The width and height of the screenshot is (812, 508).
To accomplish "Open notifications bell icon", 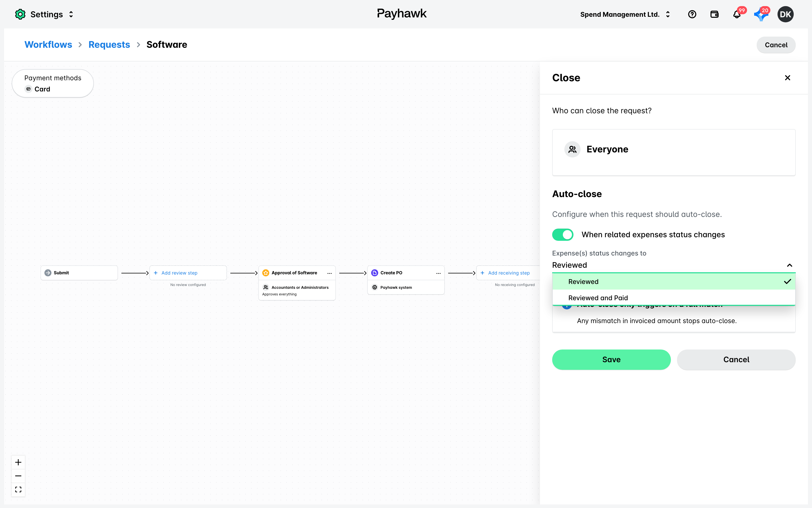I will (x=737, y=14).
